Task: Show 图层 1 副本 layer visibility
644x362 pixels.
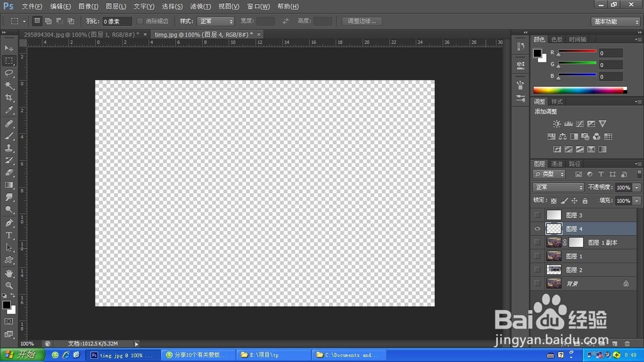Action: 537,242
